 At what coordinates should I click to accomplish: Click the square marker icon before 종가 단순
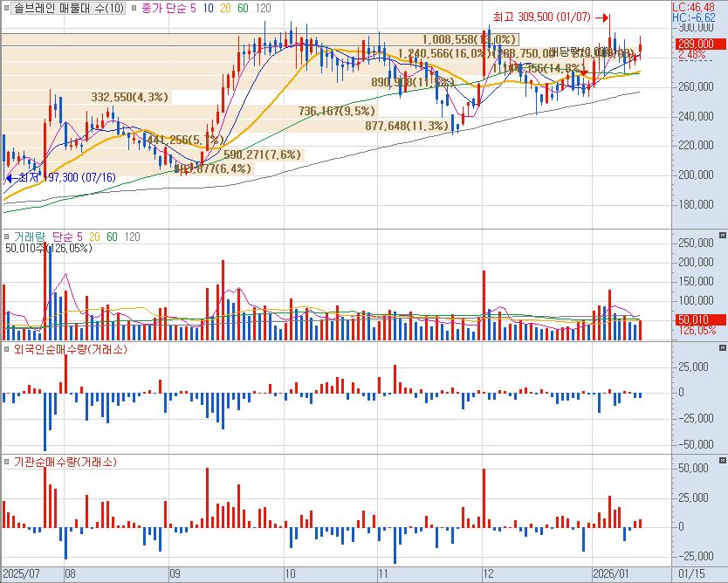coord(133,8)
